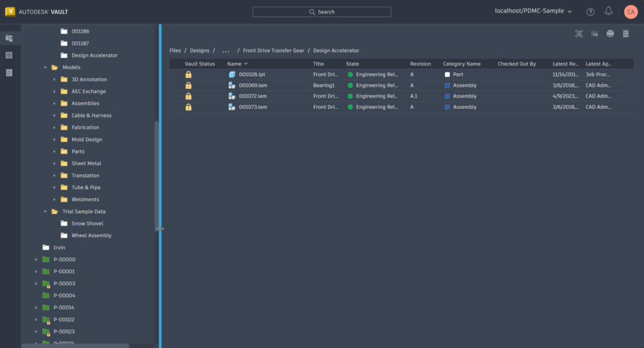Click the folder icon for 001186

(x=64, y=31)
